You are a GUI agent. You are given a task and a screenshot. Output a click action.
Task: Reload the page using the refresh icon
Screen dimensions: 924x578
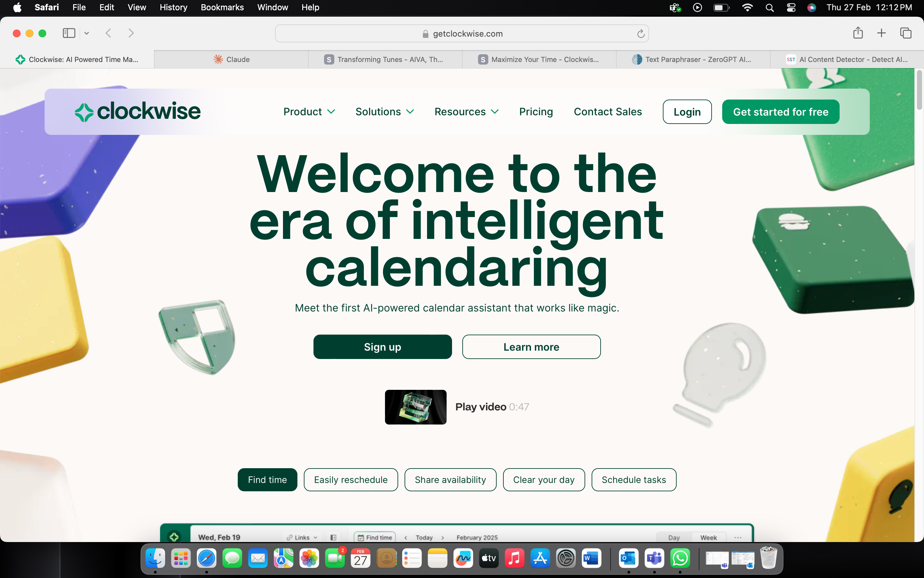click(641, 34)
